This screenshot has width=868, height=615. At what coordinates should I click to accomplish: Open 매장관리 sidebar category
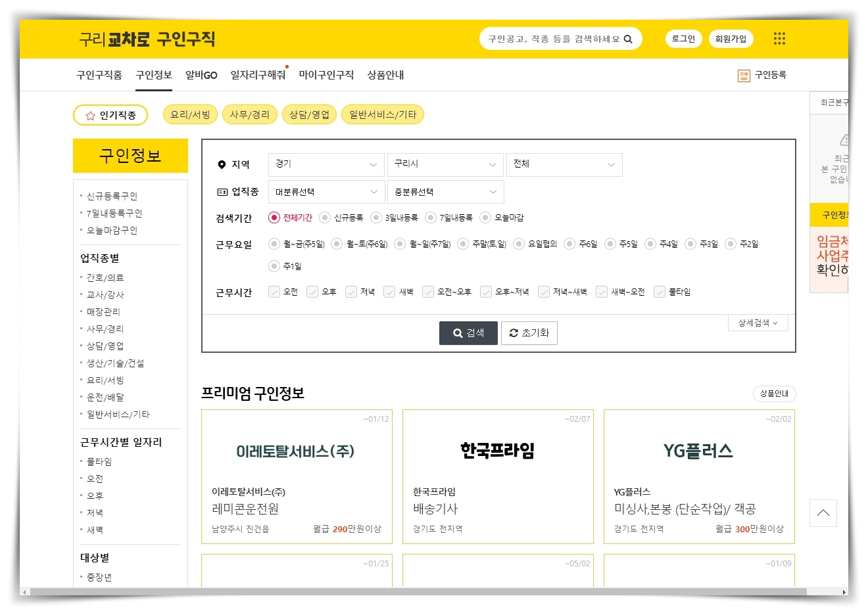pos(103,312)
